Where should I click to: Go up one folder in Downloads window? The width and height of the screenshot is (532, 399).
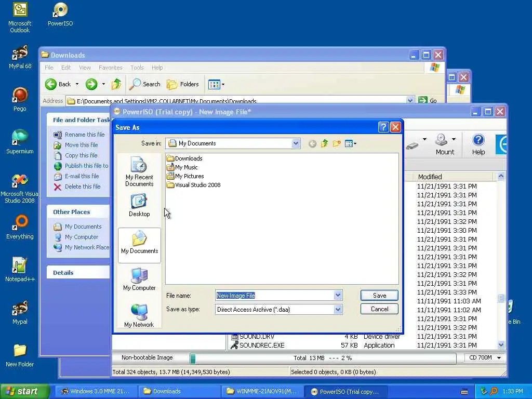(116, 84)
